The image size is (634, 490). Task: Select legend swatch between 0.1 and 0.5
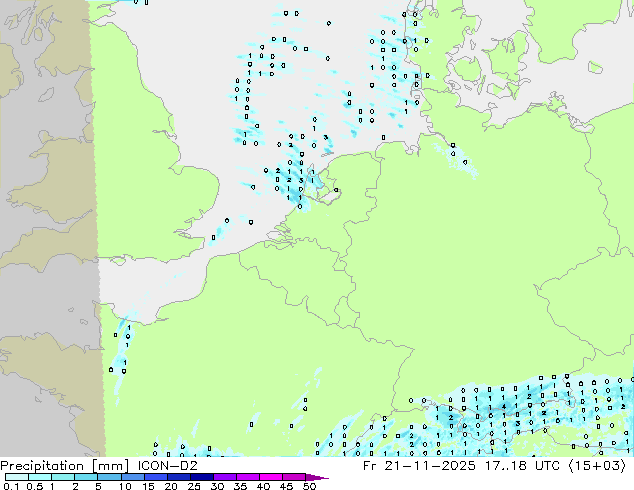pos(17,477)
